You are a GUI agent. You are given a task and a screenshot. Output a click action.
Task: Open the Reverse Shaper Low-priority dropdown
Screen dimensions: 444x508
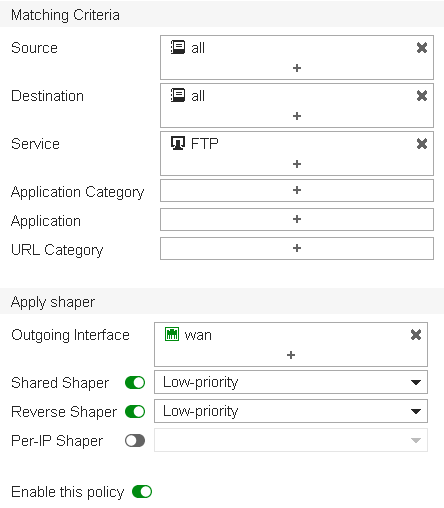coord(291,411)
